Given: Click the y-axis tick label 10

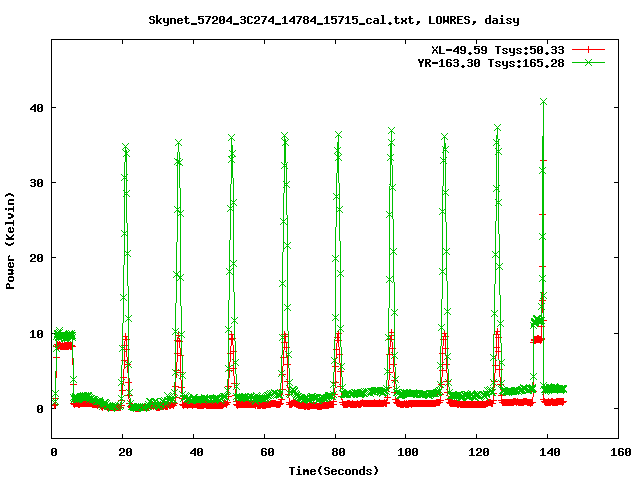Looking at the screenshot, I should (36, 334).
